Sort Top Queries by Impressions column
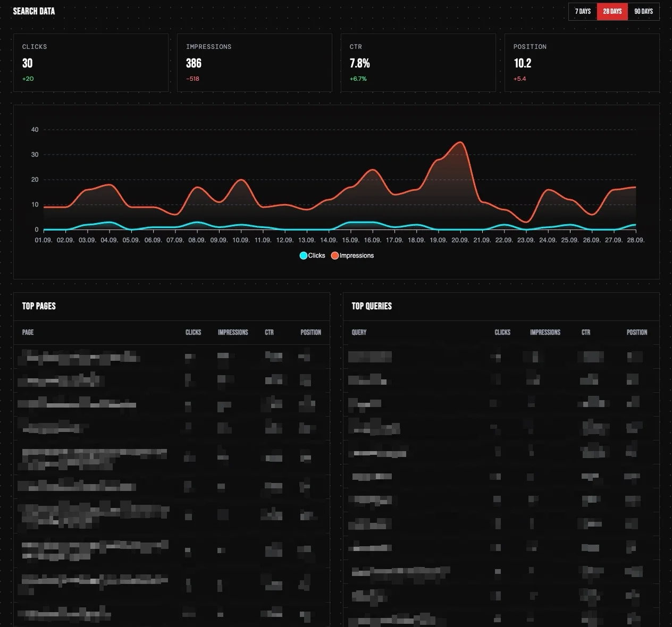Viewport: 672px width, 627px height. pyautogui.click(x=545, y=332)
